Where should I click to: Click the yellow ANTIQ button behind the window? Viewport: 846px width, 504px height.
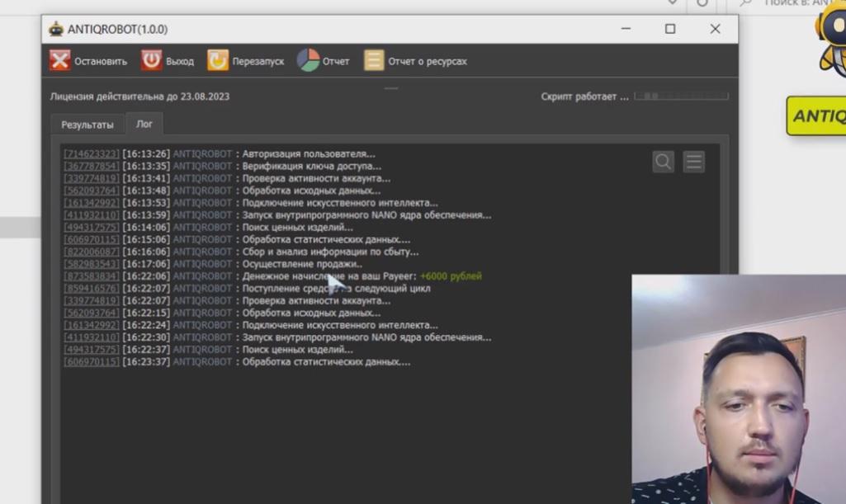(x=816, y=115)
